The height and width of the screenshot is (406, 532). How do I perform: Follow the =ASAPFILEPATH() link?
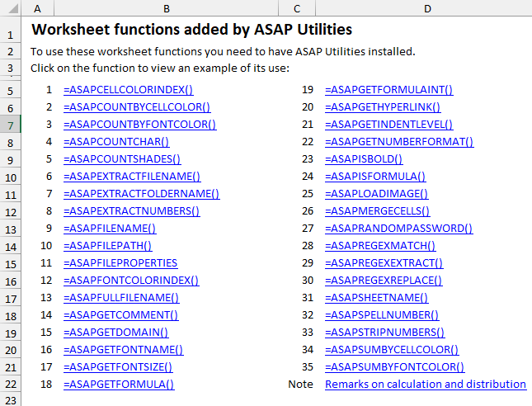(x=108, y=245)
